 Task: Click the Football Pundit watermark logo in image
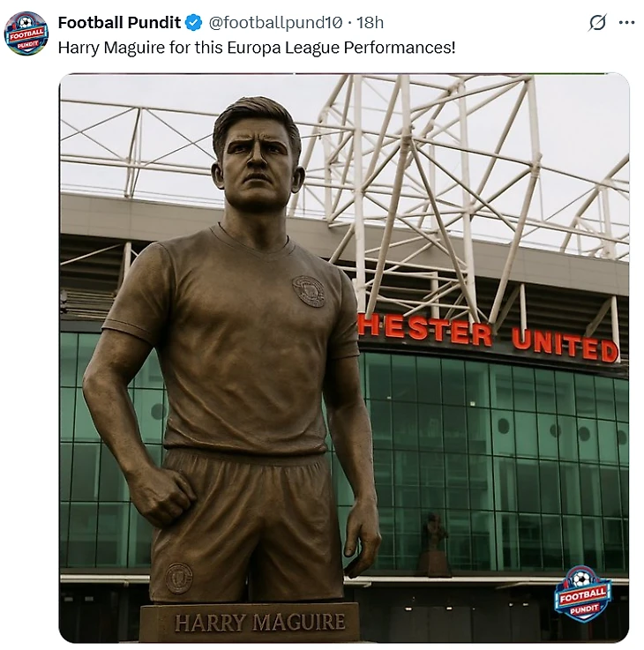[x=583, y=594]
